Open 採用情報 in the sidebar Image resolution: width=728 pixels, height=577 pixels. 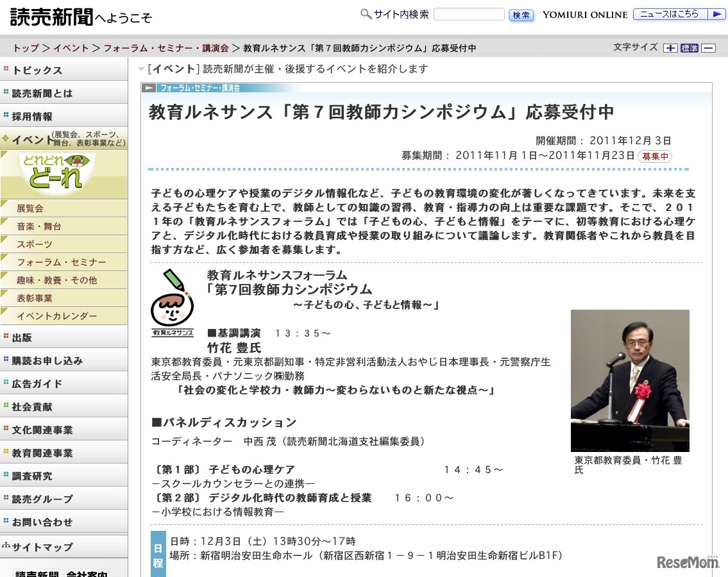click(63, 116)
